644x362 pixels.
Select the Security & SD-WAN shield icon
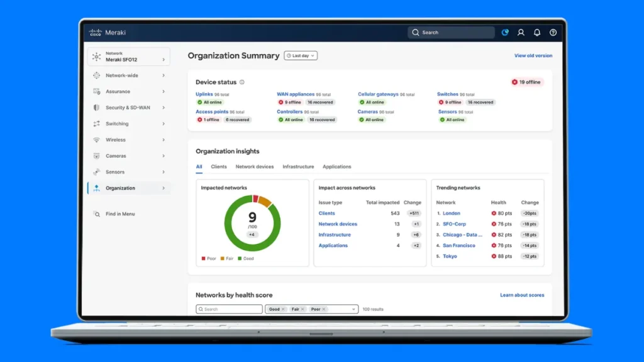(96, 107)
